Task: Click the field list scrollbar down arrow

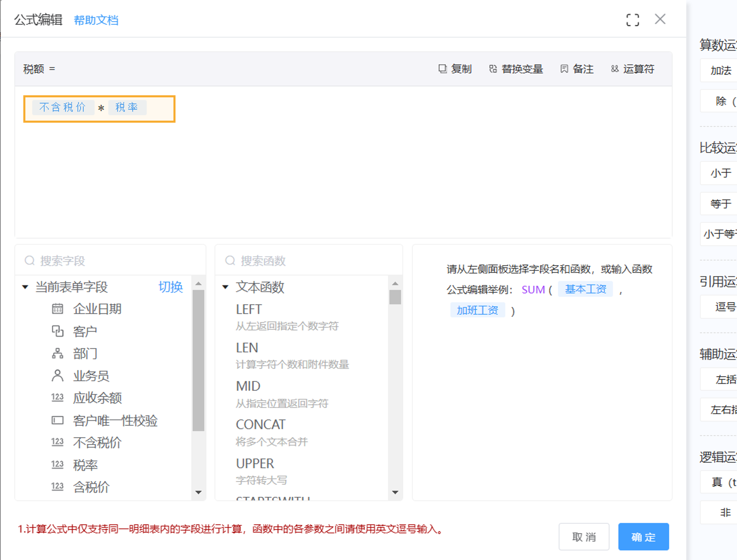Action: point(198,492)
